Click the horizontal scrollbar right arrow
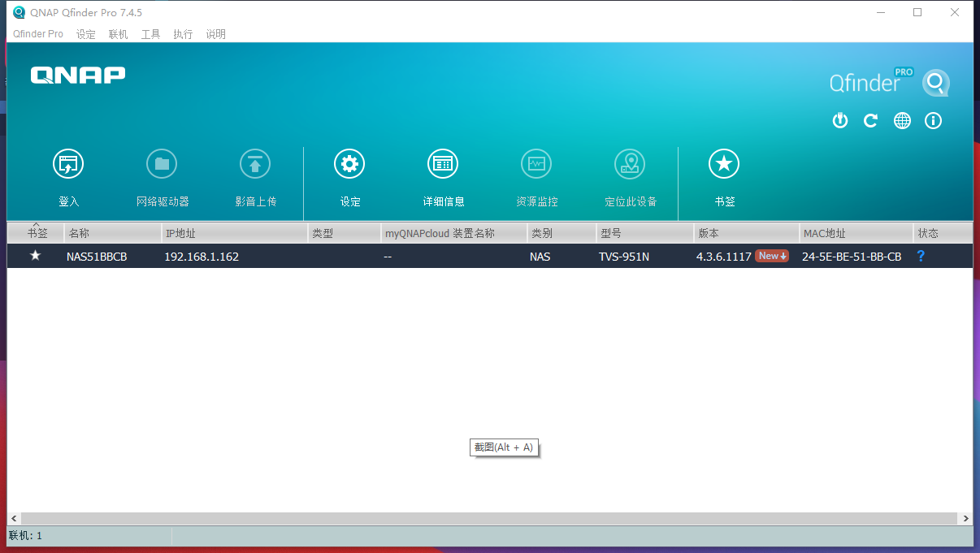This screenshot has height=553, width=980. coord(965,518)
